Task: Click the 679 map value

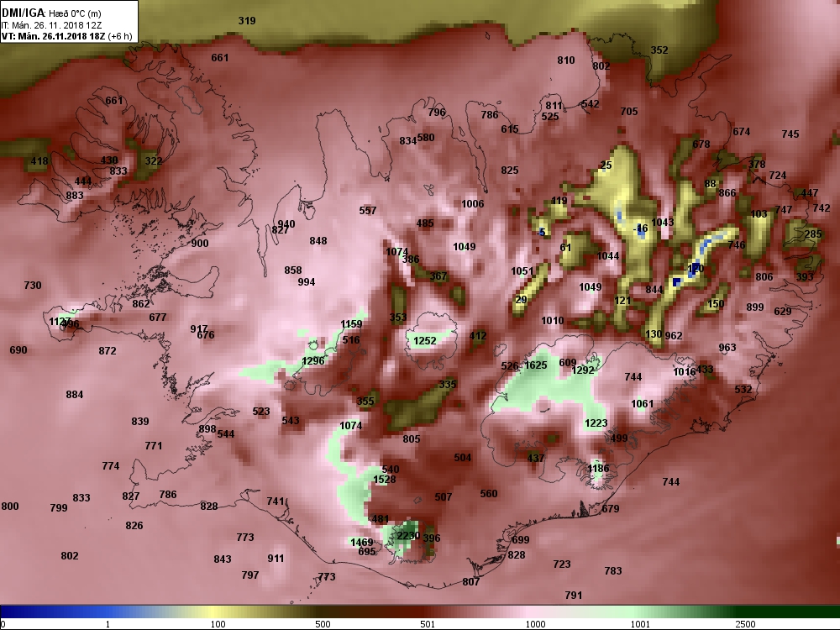Action: [610, 509]
